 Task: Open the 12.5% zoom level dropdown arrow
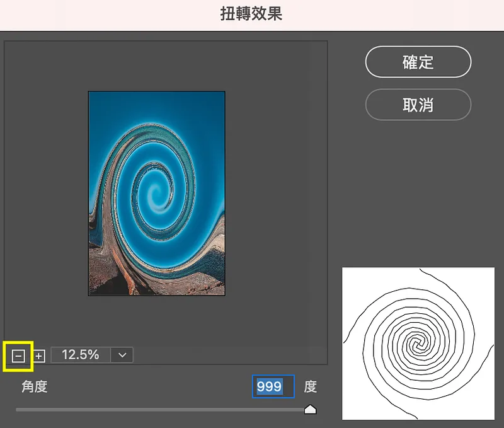click(x=122, y=356)
